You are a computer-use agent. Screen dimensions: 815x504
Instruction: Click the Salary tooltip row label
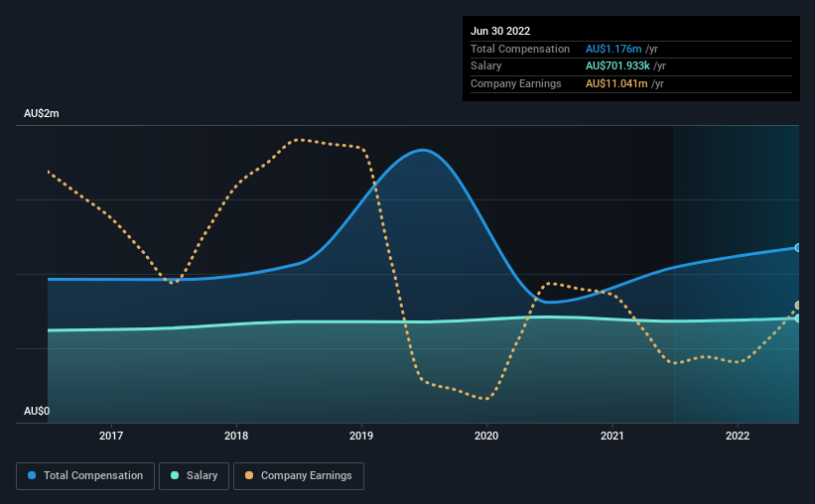(x=486, y=66)
